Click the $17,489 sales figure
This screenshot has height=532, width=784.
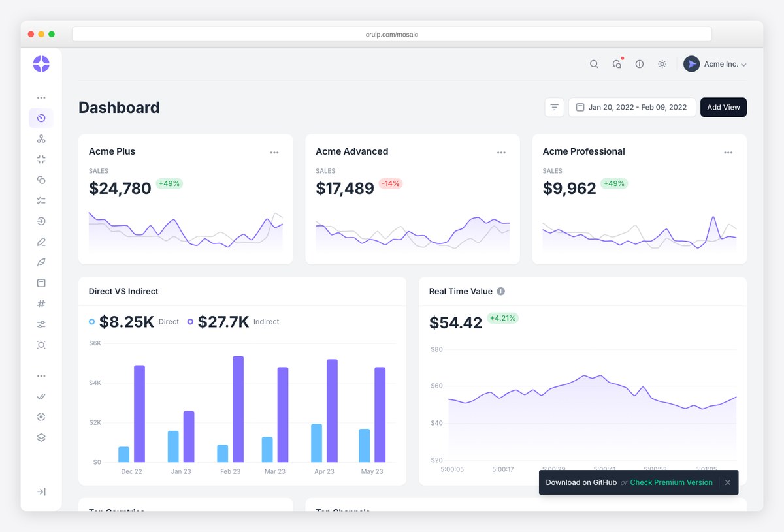coord(345,188)
